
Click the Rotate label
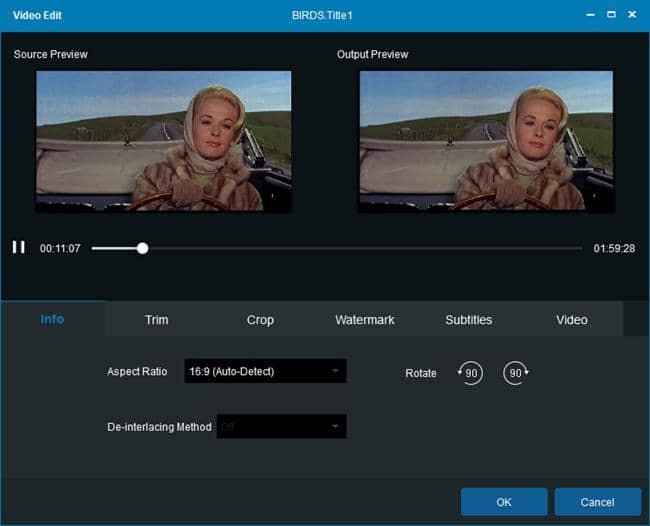tap(421, 373)
